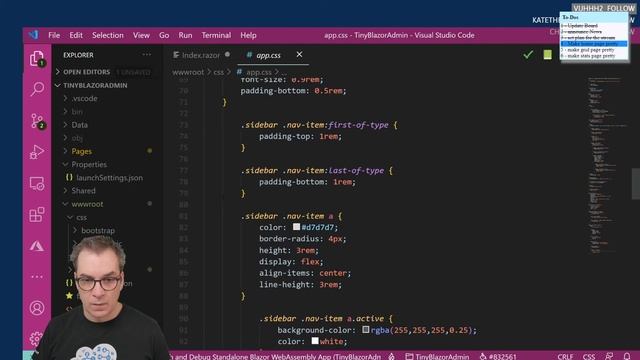The height and width of the screenshot is (360, 640).
Task: Click app.css in the breadcrumb path
Action: (x=258, y=72)
